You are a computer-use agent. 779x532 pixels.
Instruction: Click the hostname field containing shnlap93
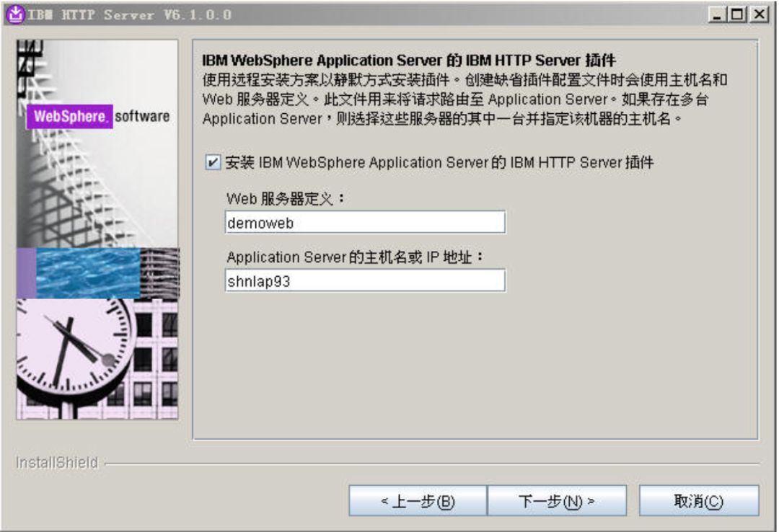[365, 280]
